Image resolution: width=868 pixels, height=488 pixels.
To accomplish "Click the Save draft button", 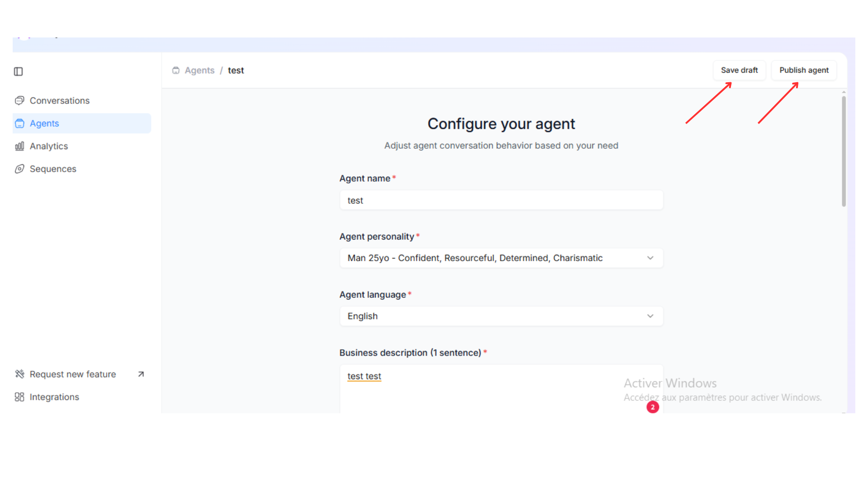I will point(739,70).
